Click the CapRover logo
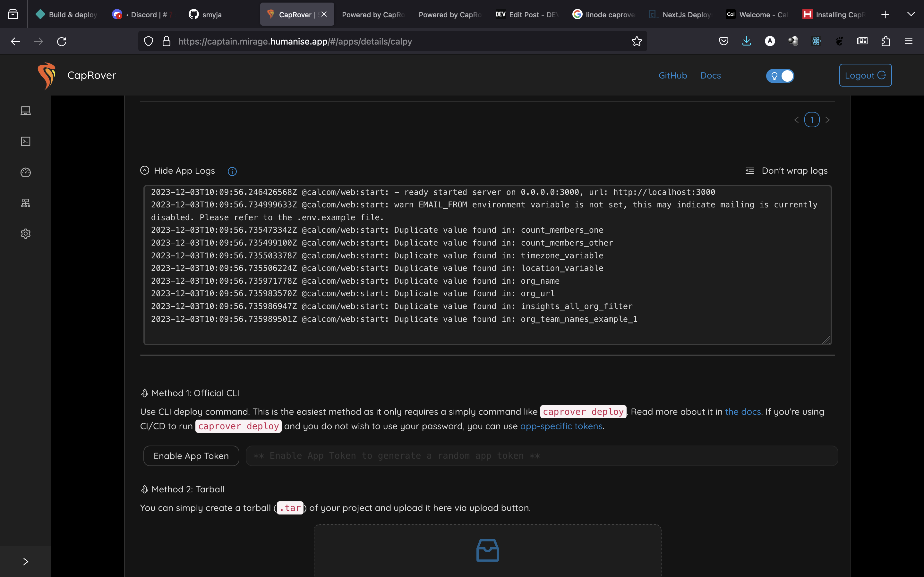 tap(47, 76)
